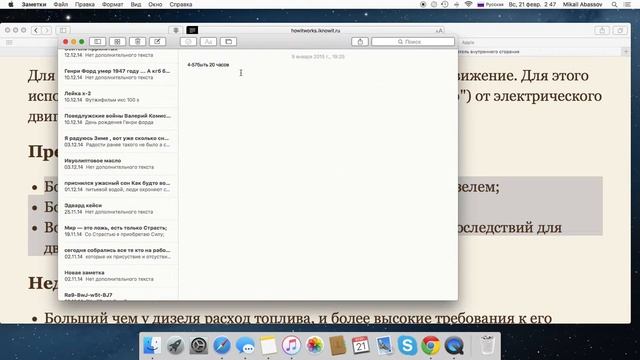The image size is (640, 360).
Task: Show all tabs in Safari
Action: 620,31
